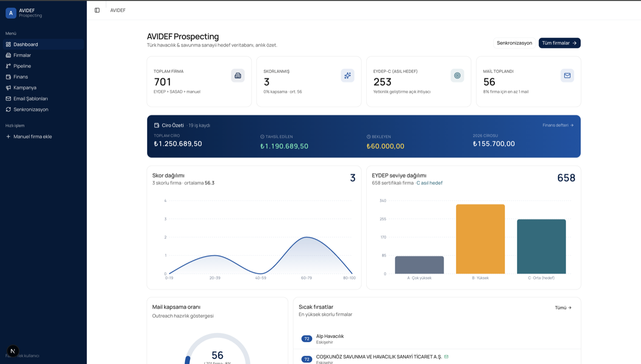Toggle the sidebar collapse icon
The height and width of the screenshot is (364, 641).
(x=97, y=10)
